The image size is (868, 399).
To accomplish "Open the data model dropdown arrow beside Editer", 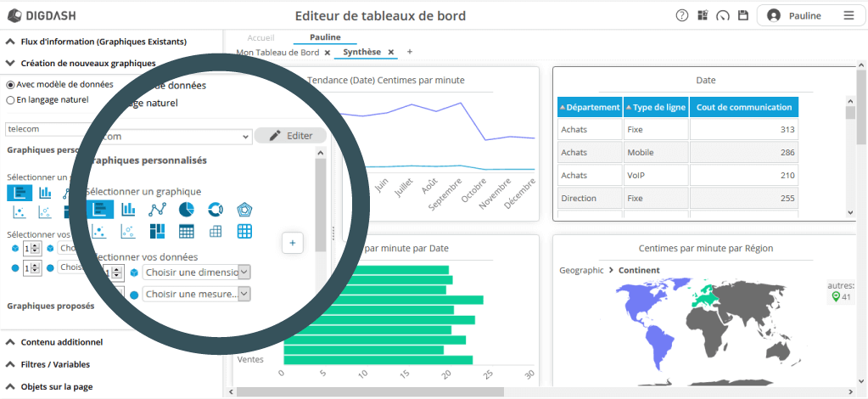I will (246, 137).
